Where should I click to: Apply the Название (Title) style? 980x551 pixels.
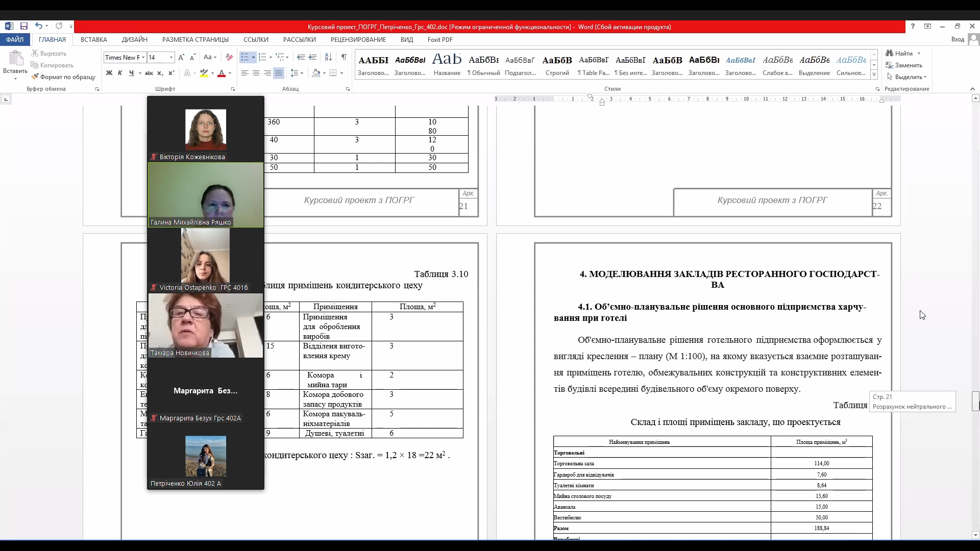pyautogui.click(x=447, y=64)
